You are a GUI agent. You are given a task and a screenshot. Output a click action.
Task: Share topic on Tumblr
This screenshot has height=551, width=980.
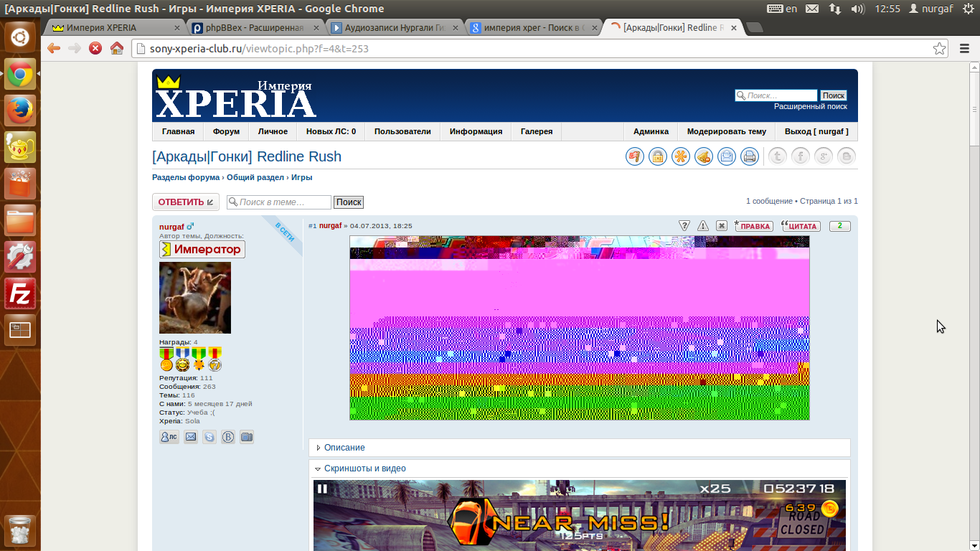(778, 156)
